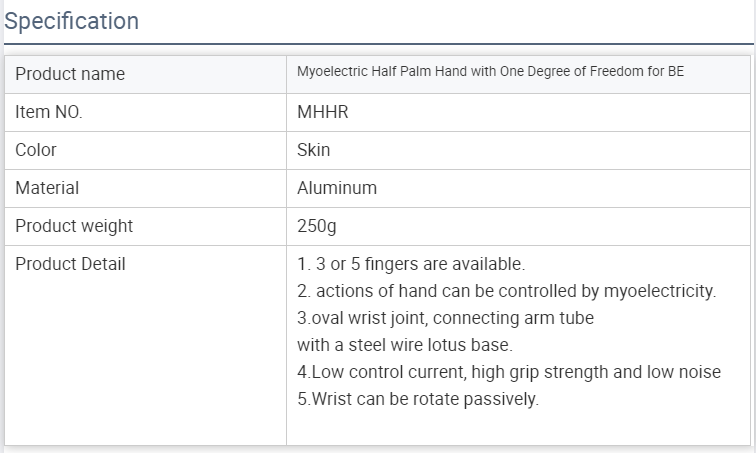Click the oval wrist joint detail line

[x=446, y=318]
